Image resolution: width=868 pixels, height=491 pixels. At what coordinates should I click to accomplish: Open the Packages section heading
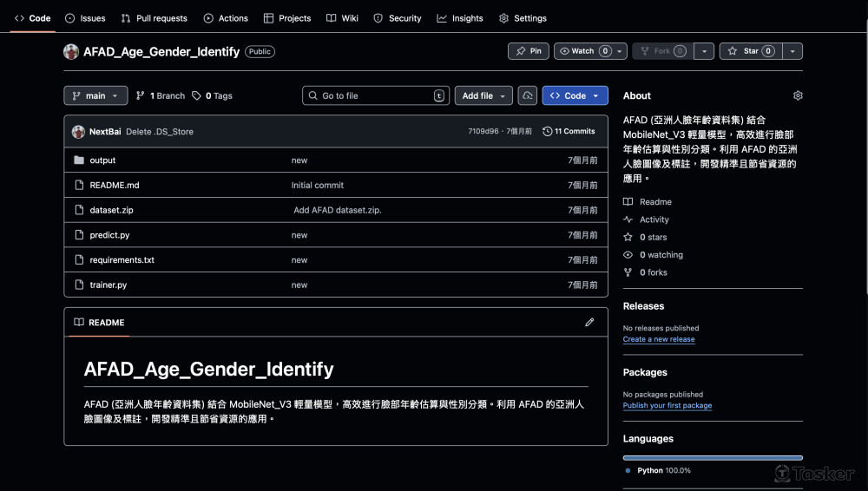645,372
